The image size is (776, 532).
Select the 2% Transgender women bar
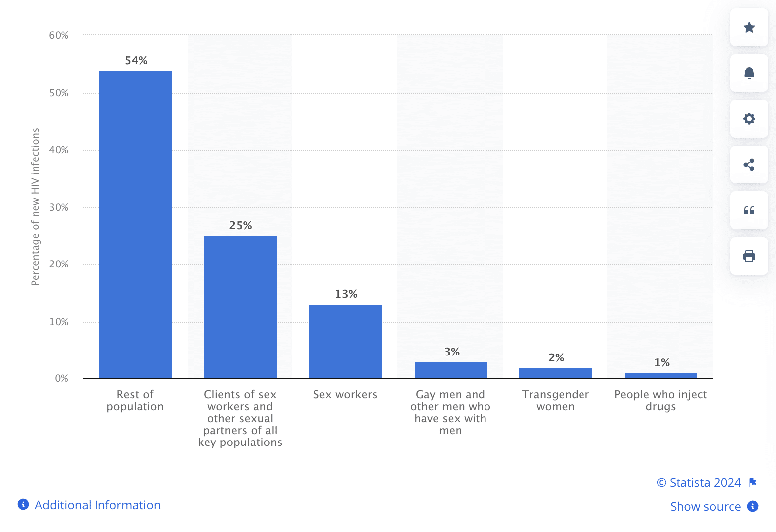(556, 373)
